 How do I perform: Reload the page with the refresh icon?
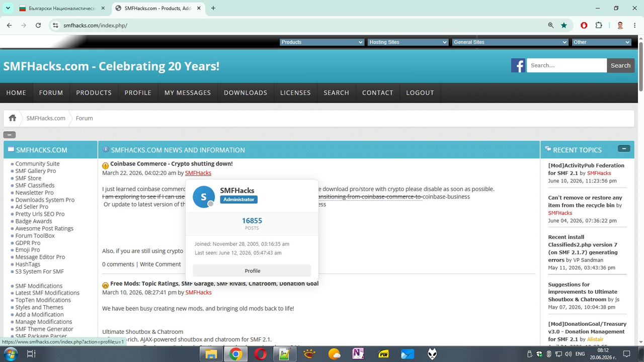[38, 25]
